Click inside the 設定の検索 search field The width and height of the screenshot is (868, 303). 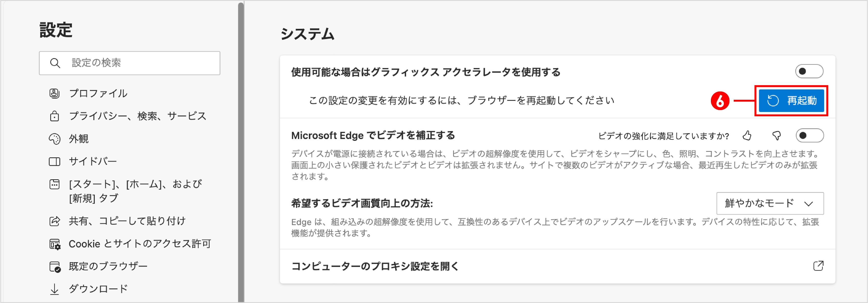point(135,63)
